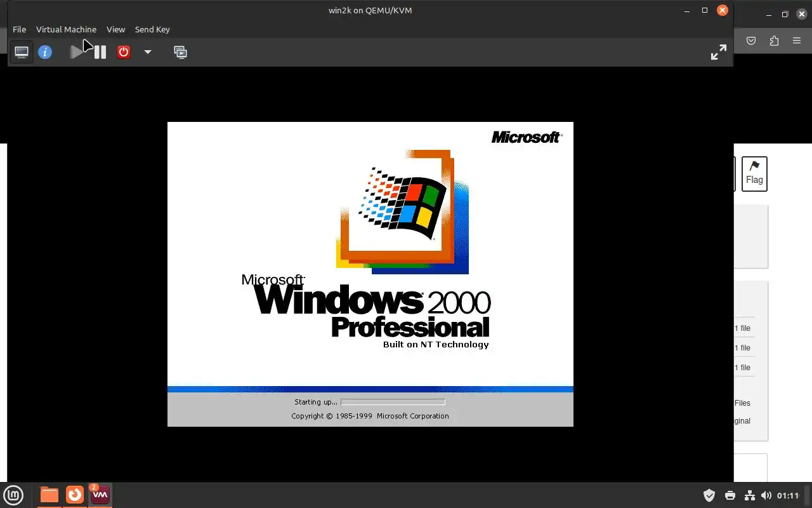Open the View menu
The image size is (812, 508).
coord(115,29)
